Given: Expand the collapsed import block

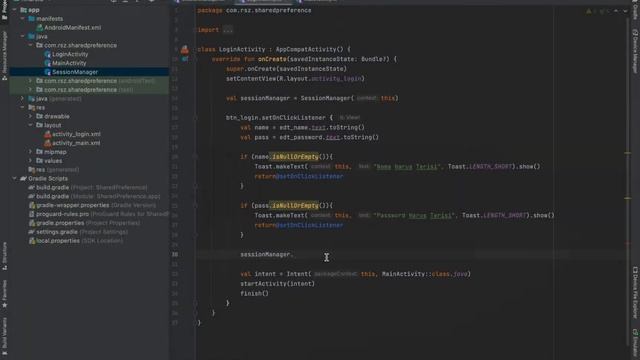Looking at the screenshot, I should pyautogui.click(x=228, y=30).
